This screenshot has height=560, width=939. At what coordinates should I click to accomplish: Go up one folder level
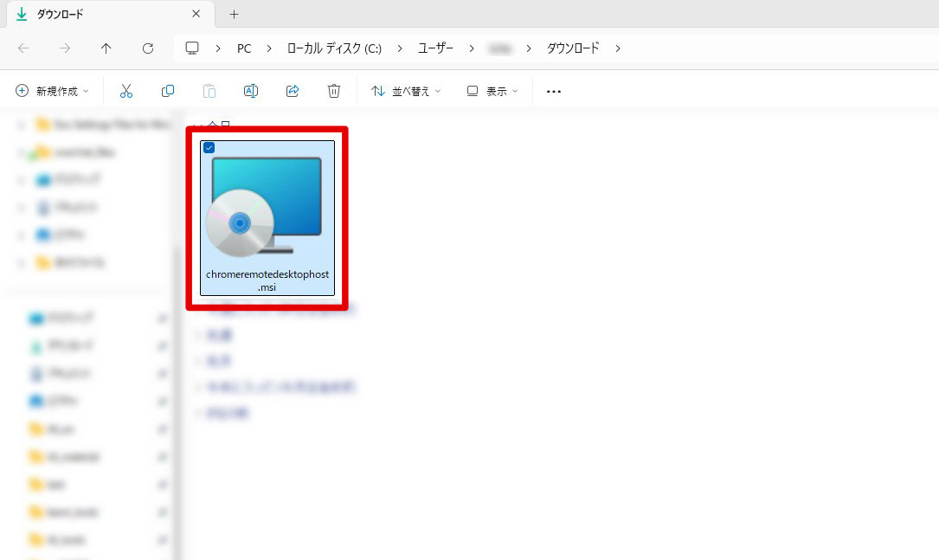(106, 48)
